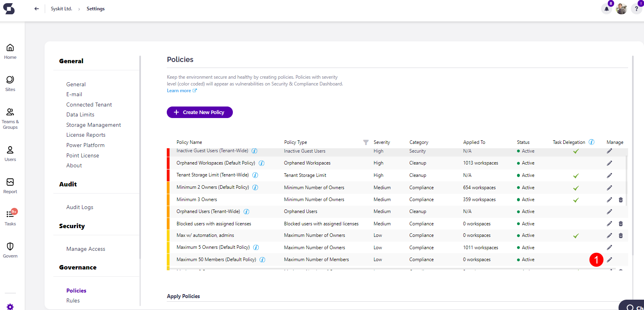Filter by Policy Type funnel icon
The image size is (644, 310).
point(366,142)
